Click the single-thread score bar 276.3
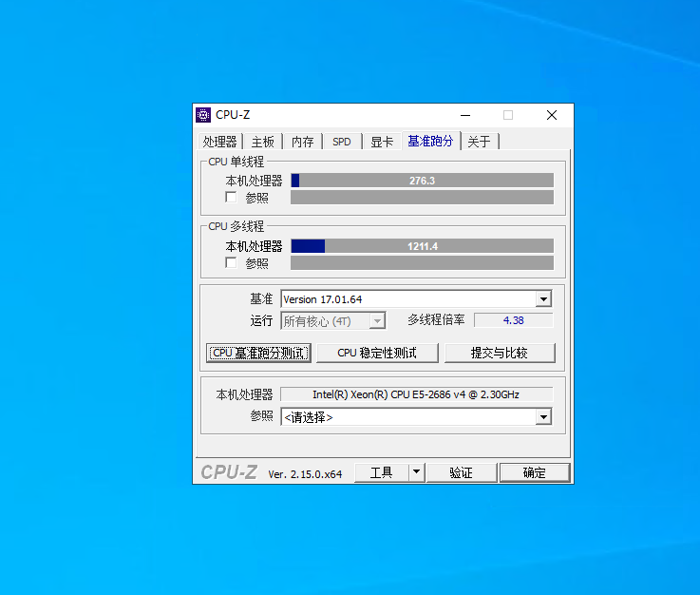The image size is (700, 595). [422, 181]
